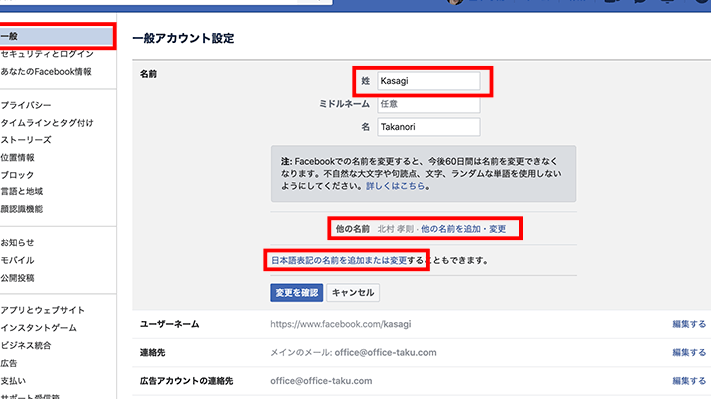711x399 pixels.
Task: Open アプリとウェブサイト settings
Action: coord(43,310)
